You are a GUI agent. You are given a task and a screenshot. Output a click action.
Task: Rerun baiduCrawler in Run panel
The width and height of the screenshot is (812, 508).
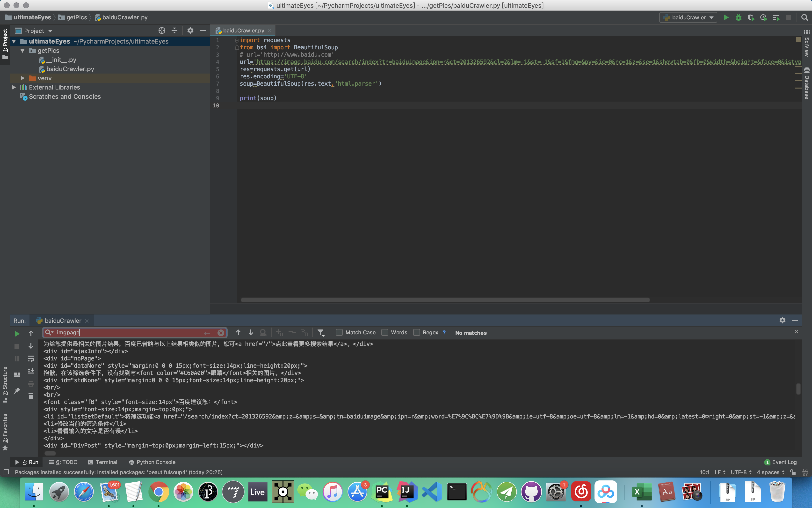pyautogui.click(x=17, y=334)
